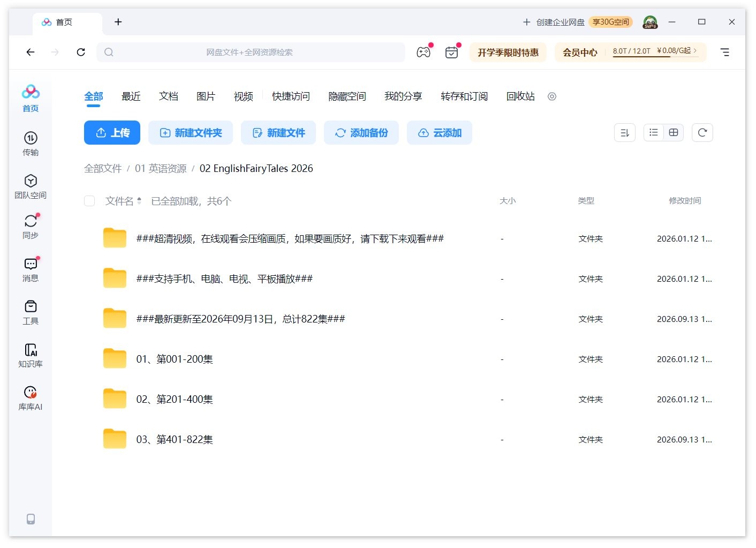This screenshot has width=756, height=548.
Task: Click the tab settings circle icon after 回收站
Action: pos(552,96)
